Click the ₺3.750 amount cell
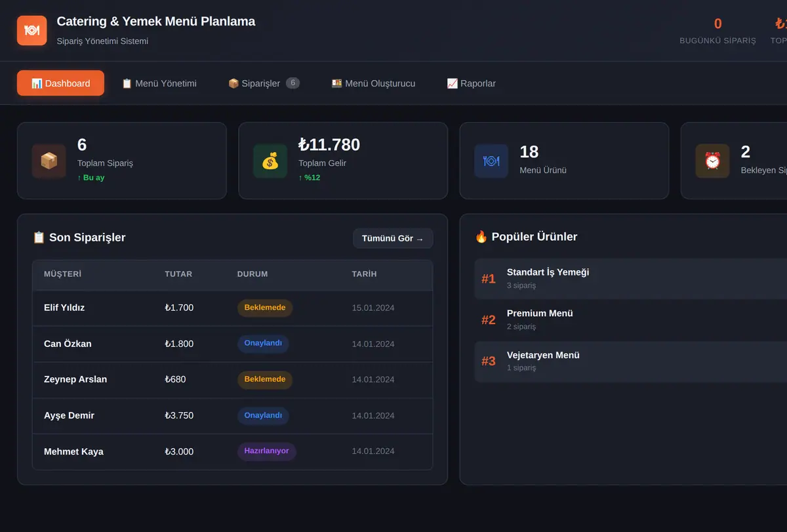787x532 pixels. click(x=179, y=415)
